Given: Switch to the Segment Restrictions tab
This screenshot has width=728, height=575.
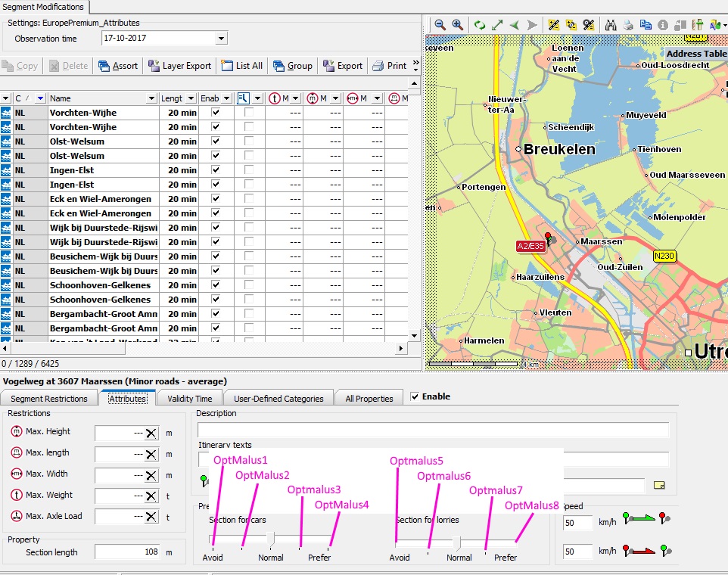Looking at the screenshot, I should point(49,399).
